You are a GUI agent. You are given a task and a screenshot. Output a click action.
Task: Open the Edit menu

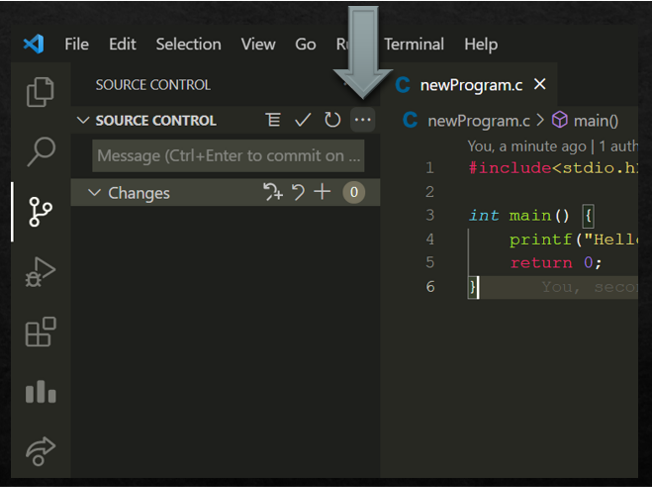pyautogui.click(x=122, y=44)
